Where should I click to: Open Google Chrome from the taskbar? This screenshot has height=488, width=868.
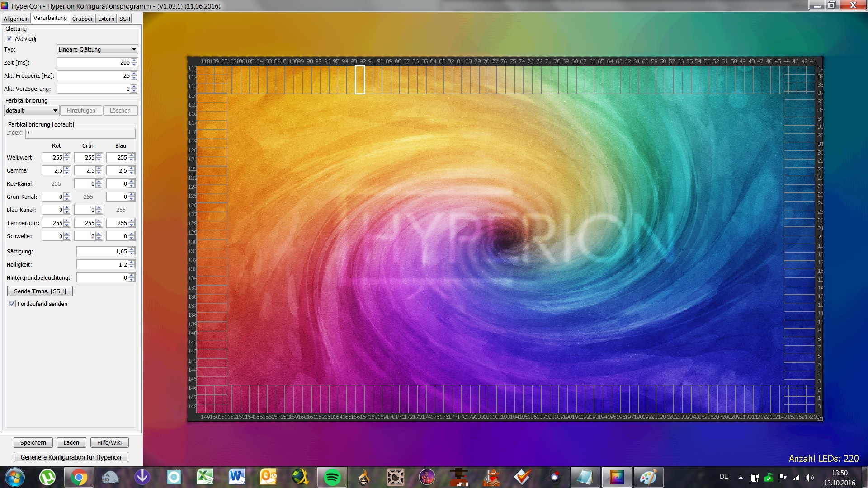(79, 477)
